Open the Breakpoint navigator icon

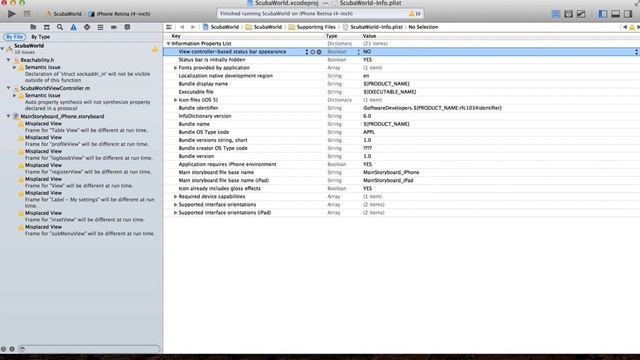tap(114, 27)
